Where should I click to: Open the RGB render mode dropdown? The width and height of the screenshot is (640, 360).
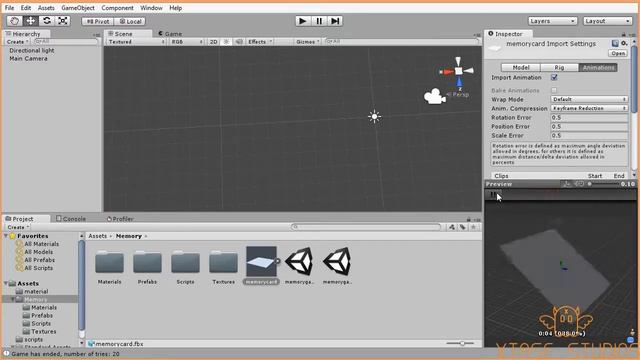click(x=187, y=42)
